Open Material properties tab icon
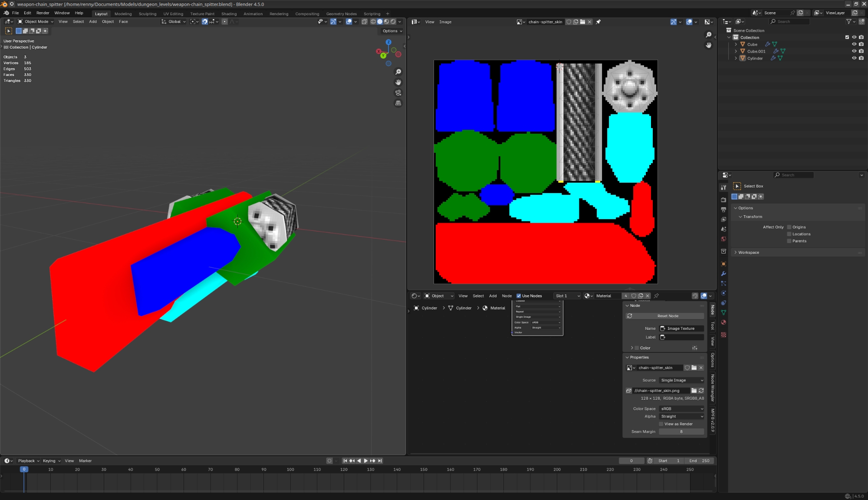The width and height of the screenshot is (868, 500). click(x=723, y=322)
